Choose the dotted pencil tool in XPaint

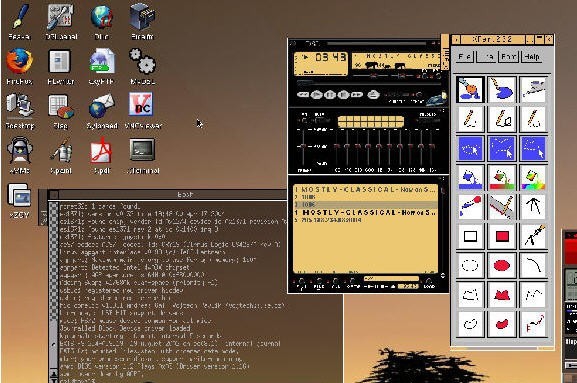click(533, 119)
